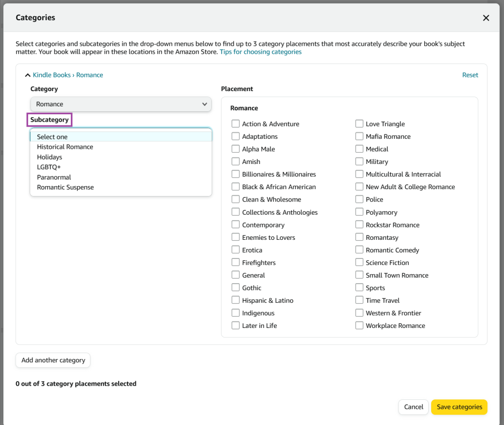Select Romantic Suspense as the subcategory

click(x=65, y=187)
